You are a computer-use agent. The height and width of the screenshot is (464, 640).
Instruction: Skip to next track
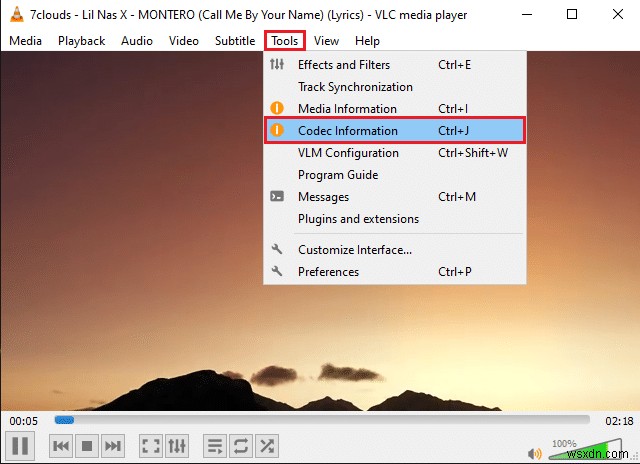pyautogui.click(x=113, y=446)
